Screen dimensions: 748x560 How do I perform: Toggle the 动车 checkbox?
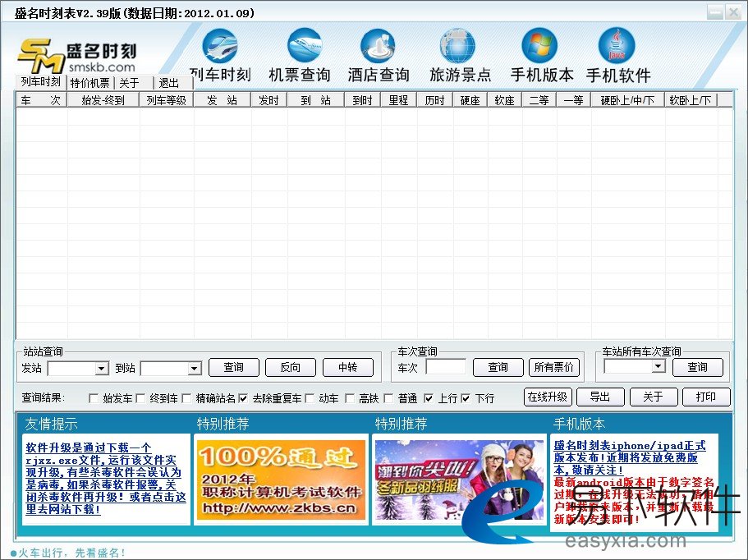tap(310, 397)
